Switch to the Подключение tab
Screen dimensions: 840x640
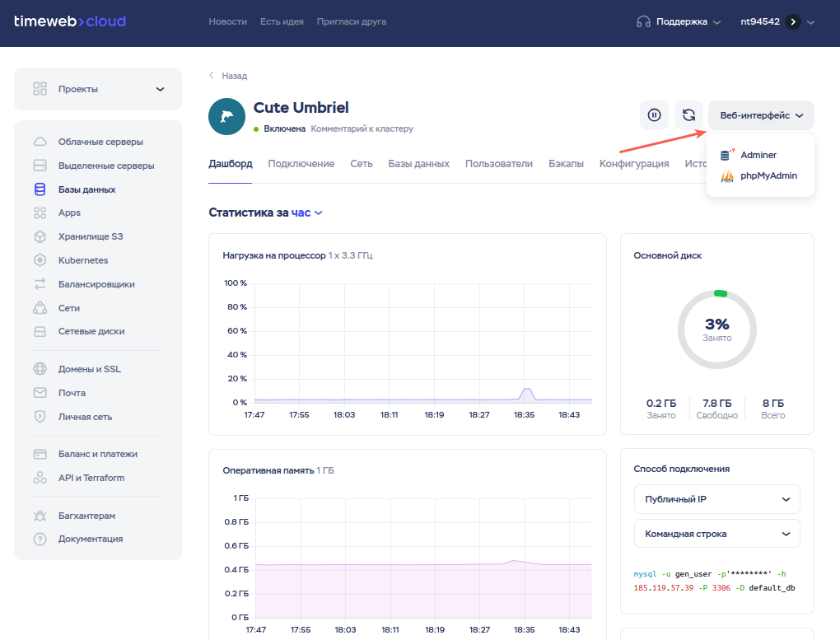point(301,163)
